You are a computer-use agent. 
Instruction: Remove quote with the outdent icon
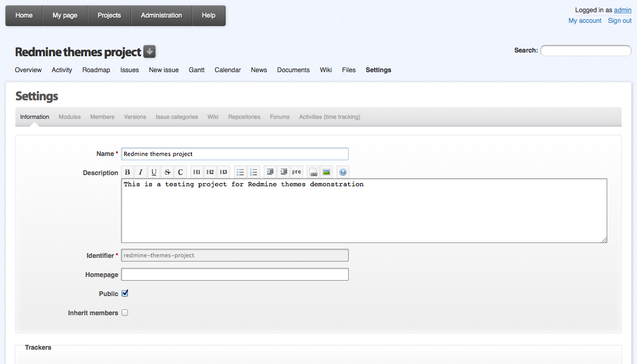[283, 172]
